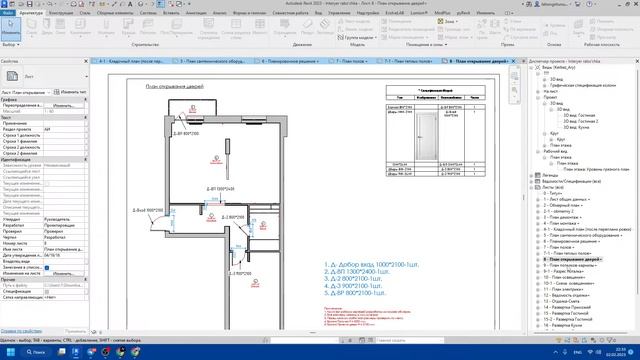Expand the Помещения и зоны panel
Viewport: 640px width, 360px height.
tap(427, 44)
